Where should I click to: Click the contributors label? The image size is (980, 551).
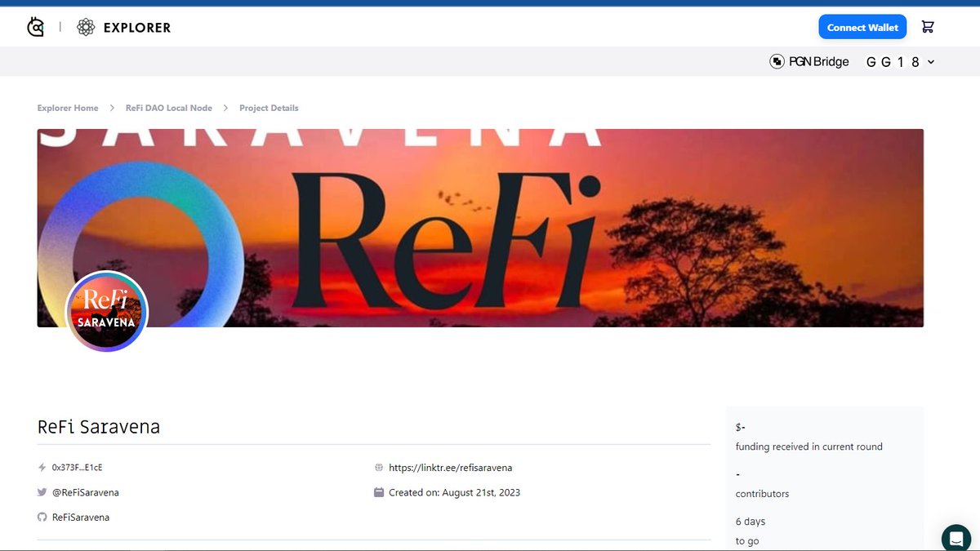tap(763, 494)
